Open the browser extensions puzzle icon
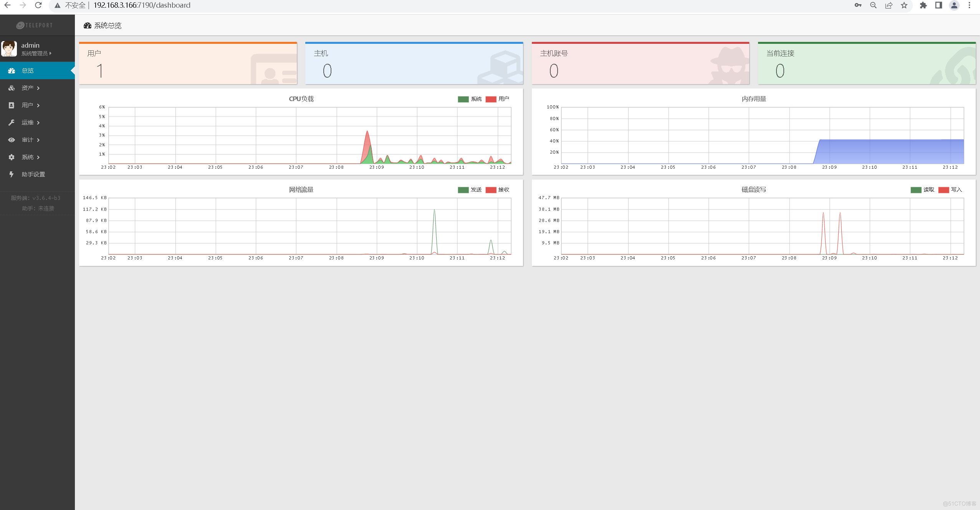This screenshot has width=980, height=510. (923, 5)
